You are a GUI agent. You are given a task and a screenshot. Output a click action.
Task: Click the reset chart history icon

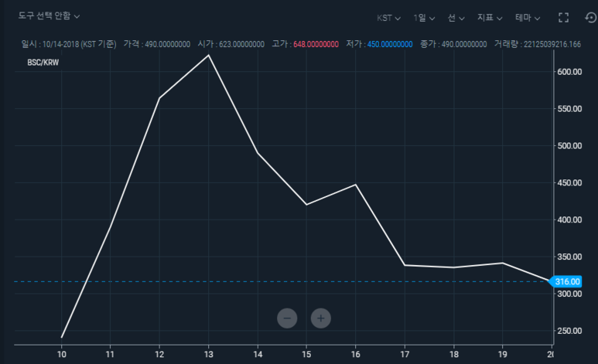[590, 18]
